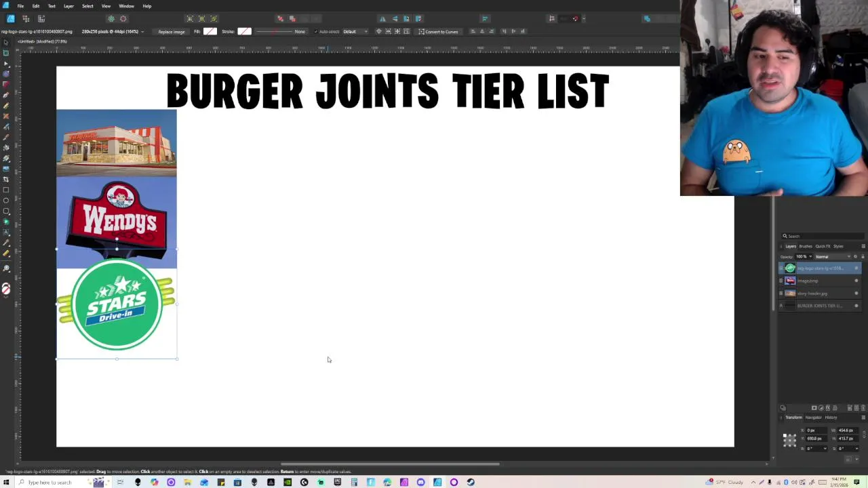
Task: Open the Auto-select Default dropdown
Action: pyautogui.click(x=355, y=31)
